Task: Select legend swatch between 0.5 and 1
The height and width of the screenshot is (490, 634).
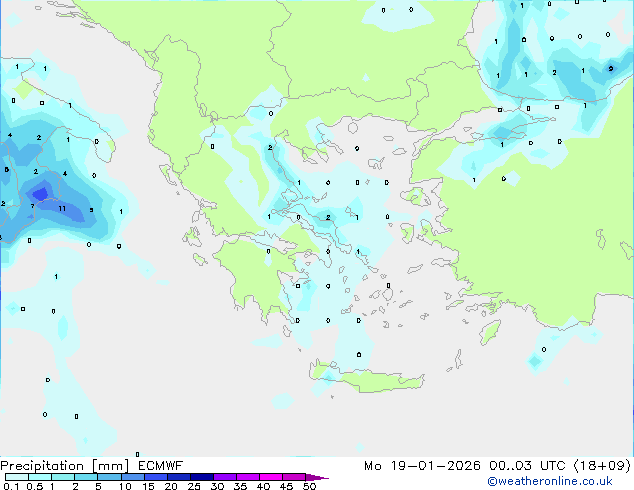Action: [40, 477]
